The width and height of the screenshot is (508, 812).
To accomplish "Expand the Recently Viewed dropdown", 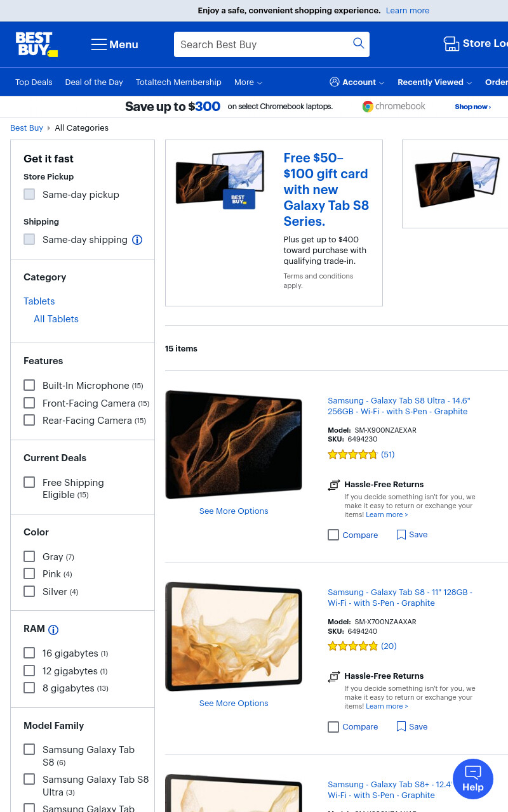I will tap(435, 82).
